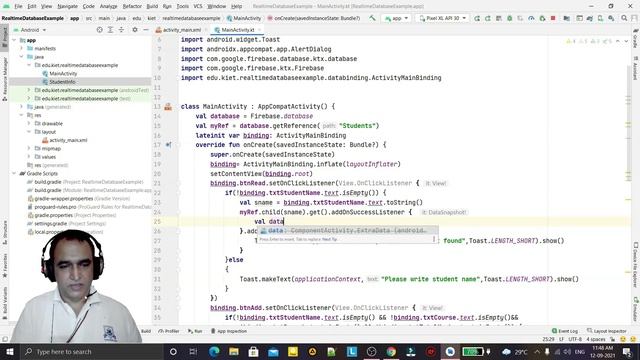Expand the values folder
The image size is (640, 360).
[29, 157]
